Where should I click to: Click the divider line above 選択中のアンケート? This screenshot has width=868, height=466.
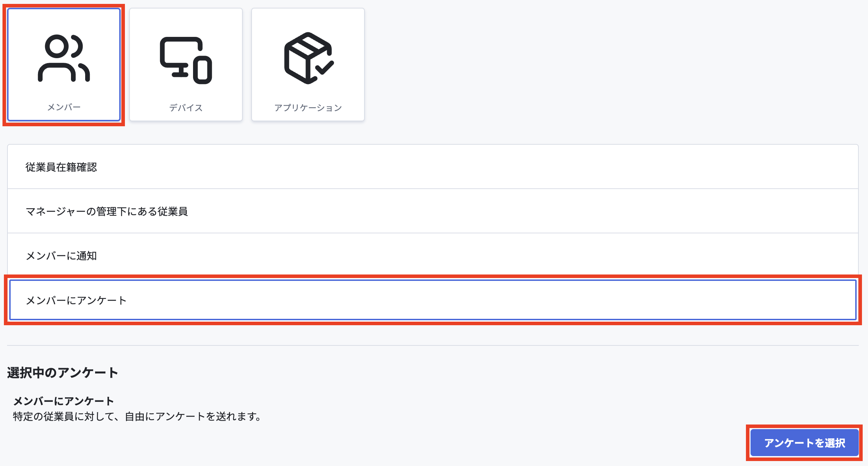coord(433,345)
